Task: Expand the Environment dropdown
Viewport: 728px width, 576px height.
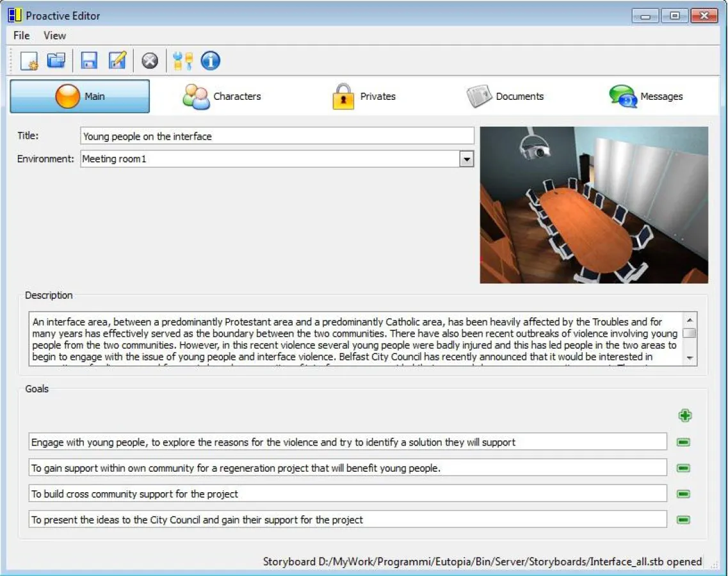Action: pos(466,159)
